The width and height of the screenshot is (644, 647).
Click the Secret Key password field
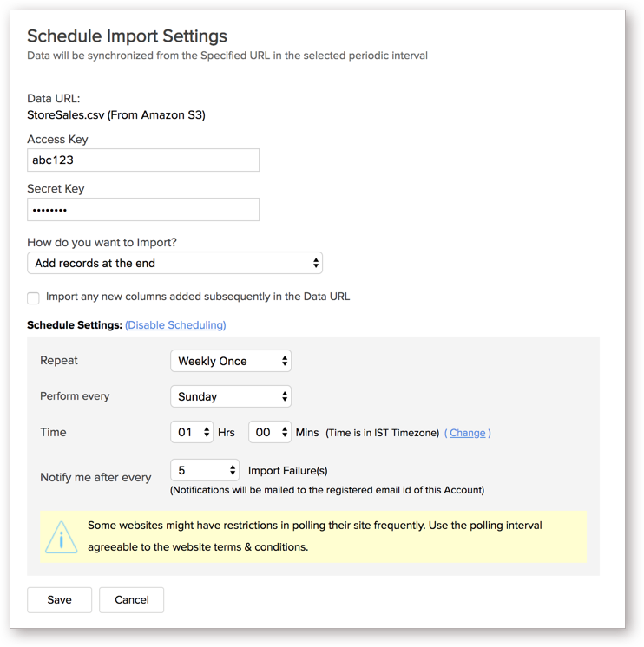(x=143, y=210)
